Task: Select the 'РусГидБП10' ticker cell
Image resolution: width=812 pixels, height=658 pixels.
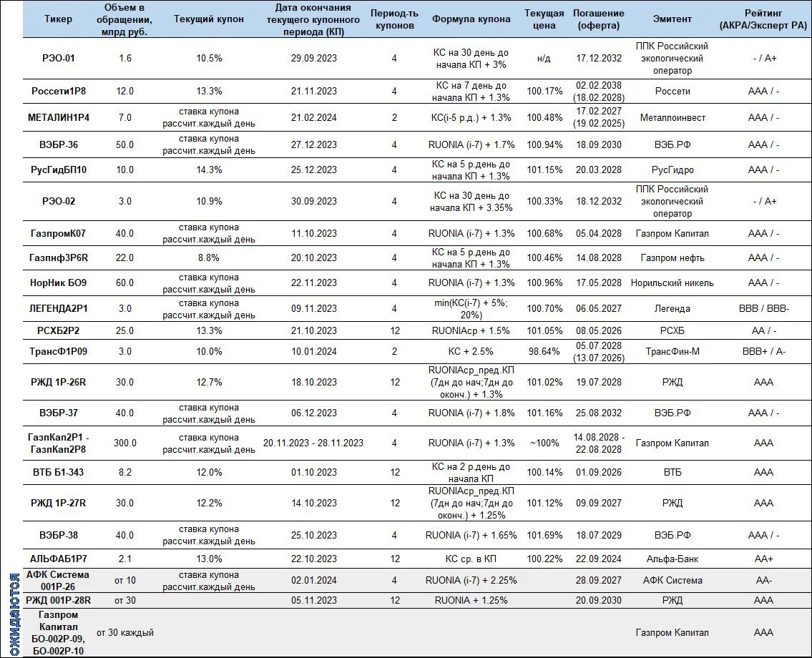Action: tap(59, 170)
